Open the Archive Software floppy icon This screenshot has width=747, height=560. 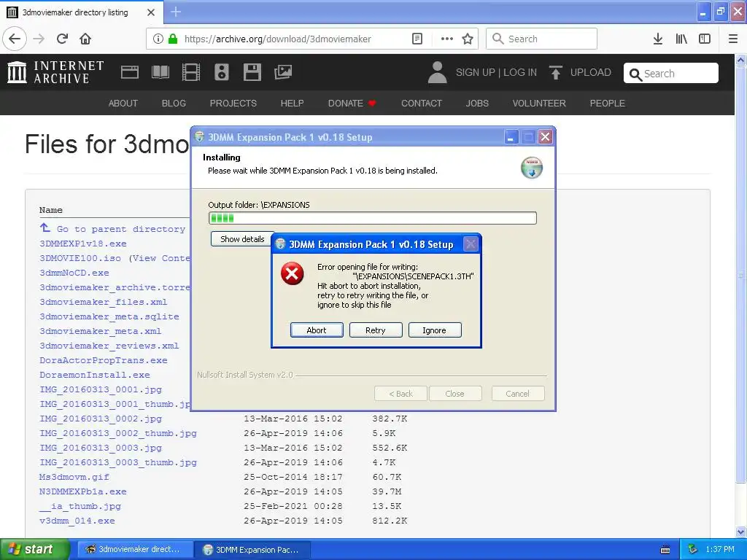252,72
